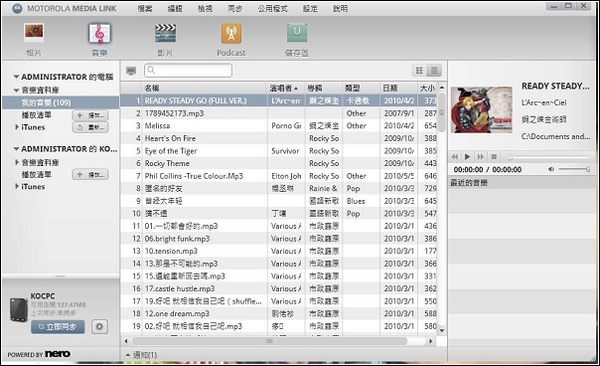Sort by 類型 column header
The width and height of the screenshot is (600, 366).
(x=361, y=88)
